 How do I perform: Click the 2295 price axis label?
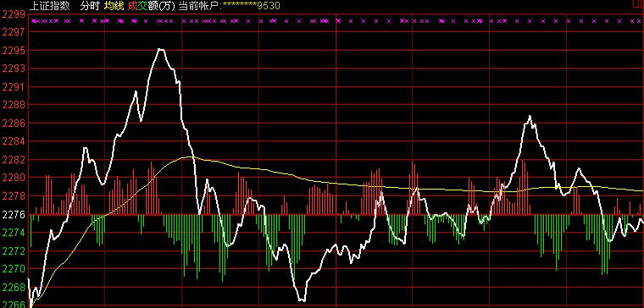point(14,51)
